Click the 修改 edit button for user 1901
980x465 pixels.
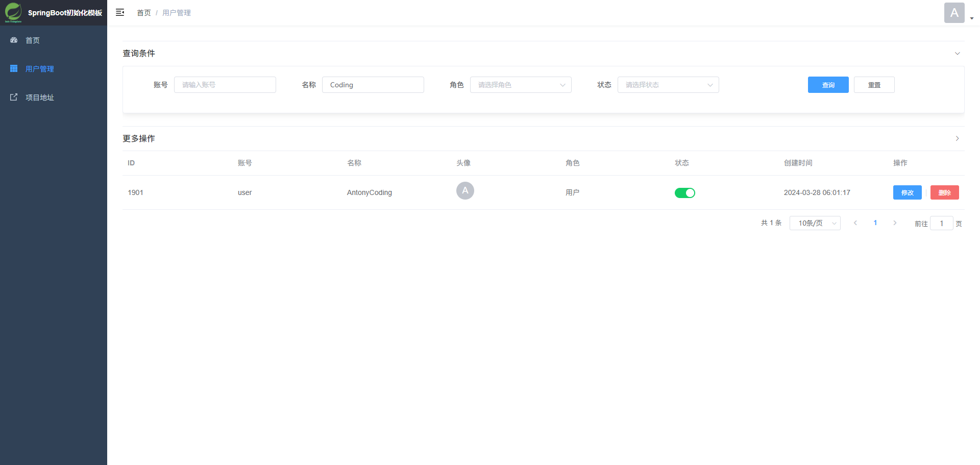[908, 192]
